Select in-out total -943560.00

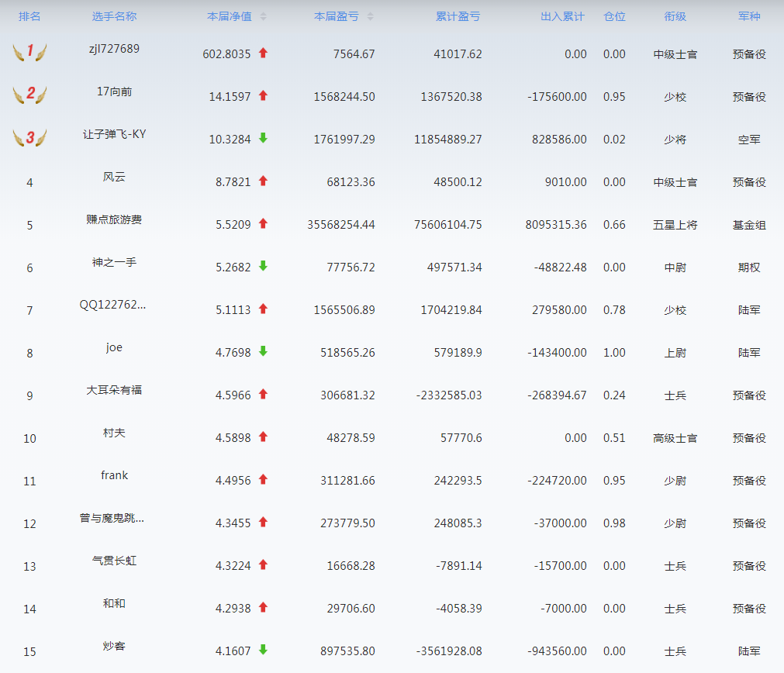557,651
